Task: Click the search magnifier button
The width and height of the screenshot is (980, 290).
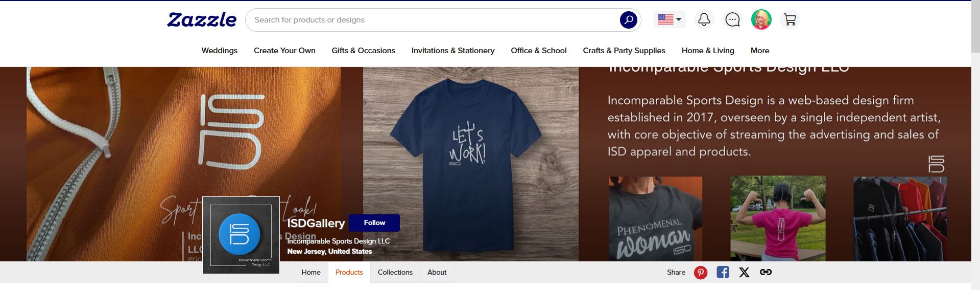Action: (x=629, y=20)
